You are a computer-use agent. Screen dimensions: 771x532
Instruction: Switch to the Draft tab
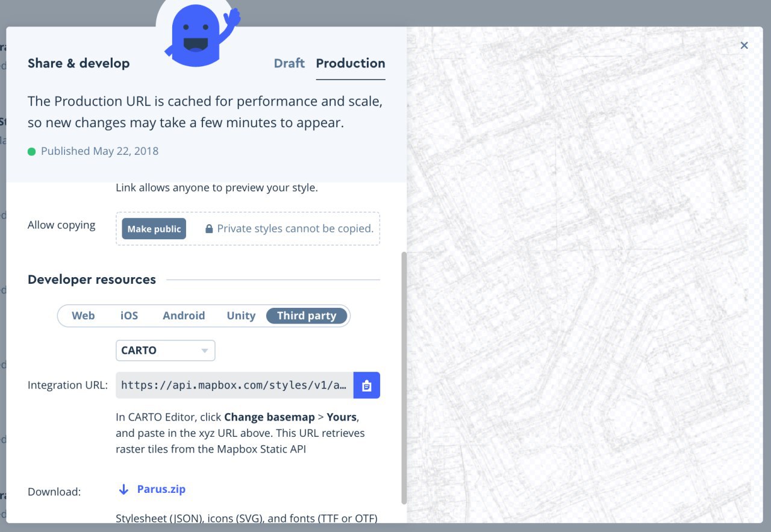coord(289,63)
